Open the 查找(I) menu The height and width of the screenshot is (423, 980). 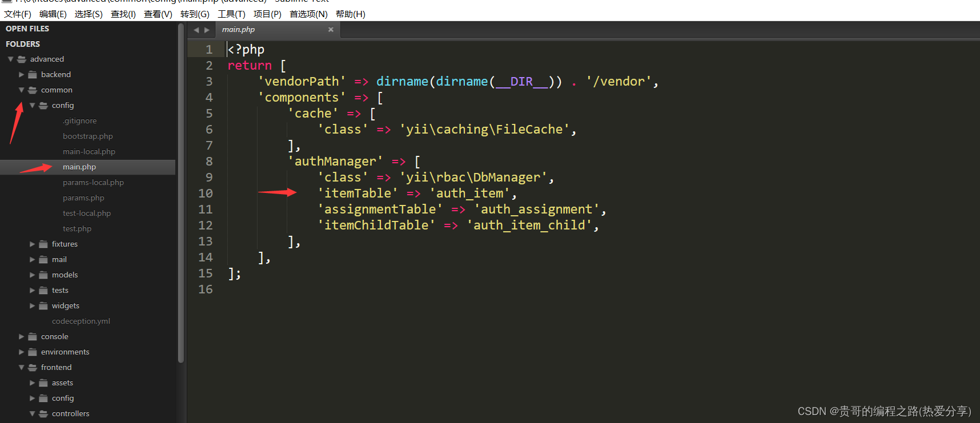coord(123,14)
